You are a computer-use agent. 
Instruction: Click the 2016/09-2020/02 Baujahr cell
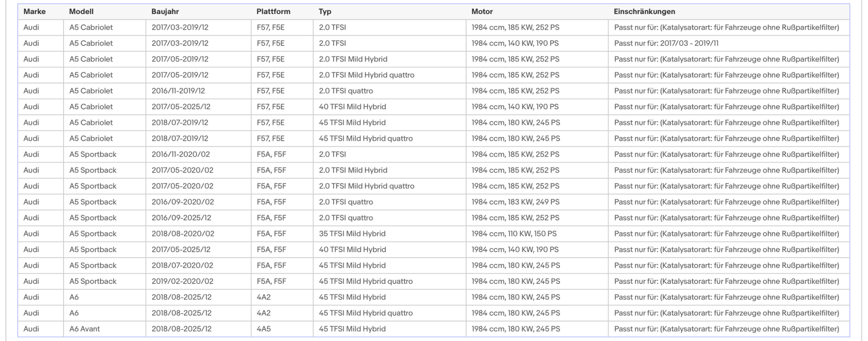182,202
